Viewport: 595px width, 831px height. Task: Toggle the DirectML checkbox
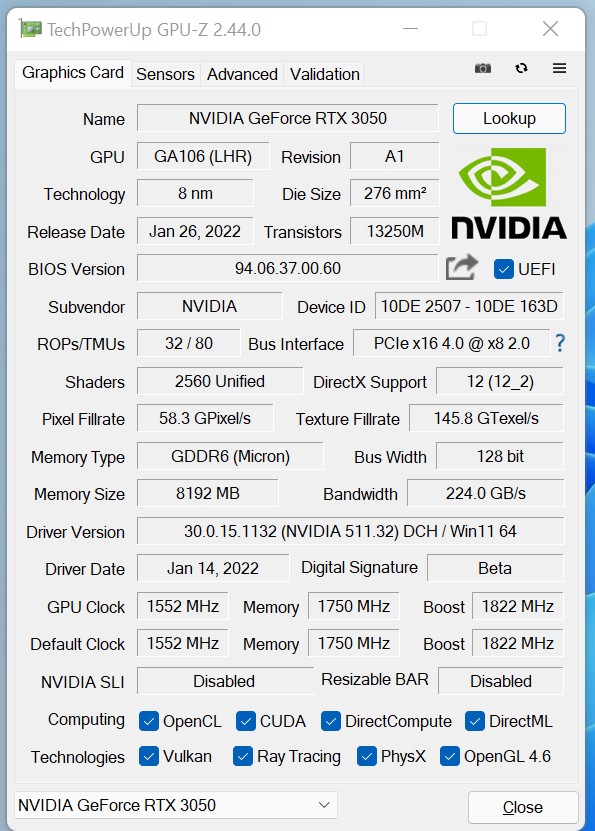click(x=475, y=721)
